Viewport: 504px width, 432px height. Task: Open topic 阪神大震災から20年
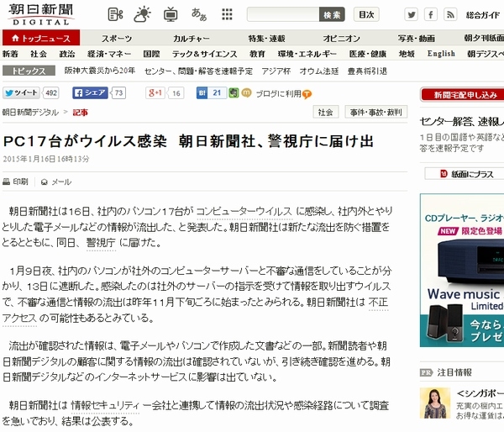[x=100, y=71]
